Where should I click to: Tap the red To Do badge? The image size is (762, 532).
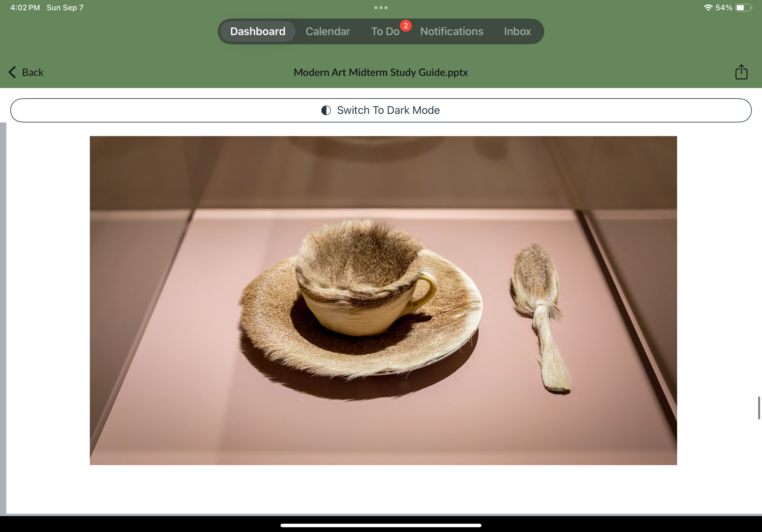(x=406, y=26)
